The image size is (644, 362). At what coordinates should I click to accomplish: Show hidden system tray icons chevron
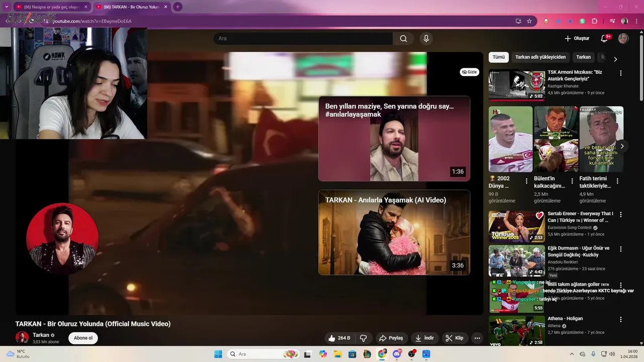572,354
